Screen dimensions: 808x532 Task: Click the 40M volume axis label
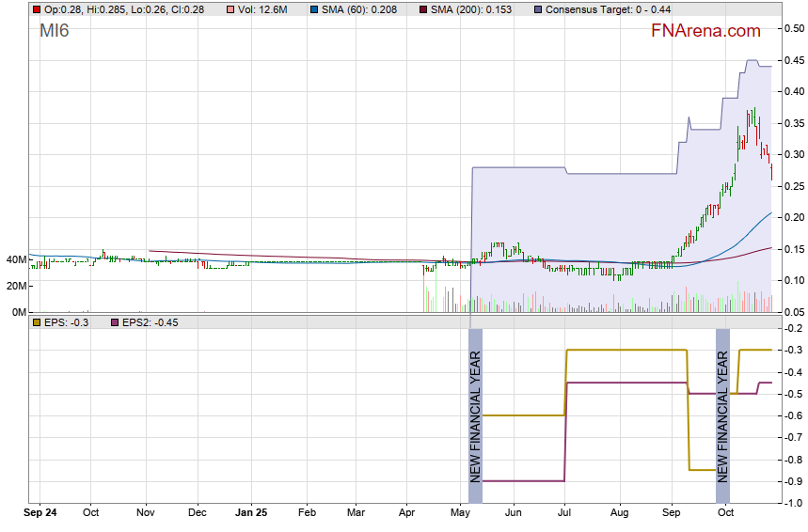click(15, 259)
